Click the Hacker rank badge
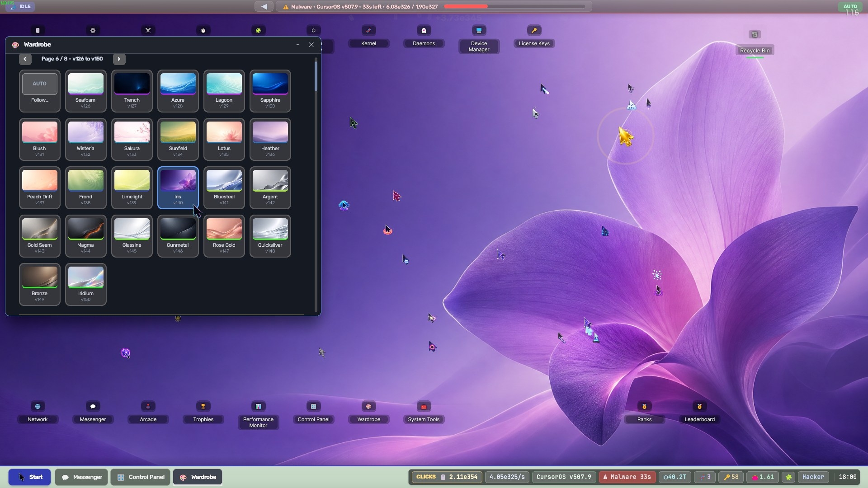Viewport: 868px width, 488px height. click(x=813, y=477)
